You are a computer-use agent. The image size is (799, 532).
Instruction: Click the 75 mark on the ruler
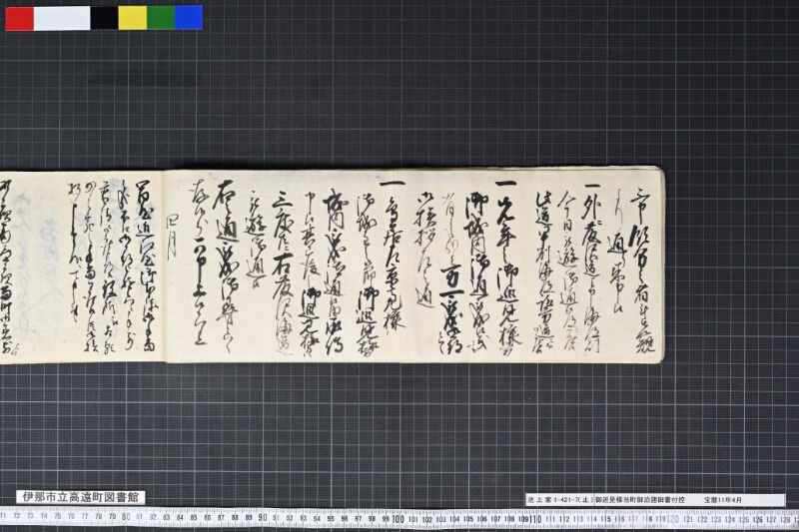point(58,516)
